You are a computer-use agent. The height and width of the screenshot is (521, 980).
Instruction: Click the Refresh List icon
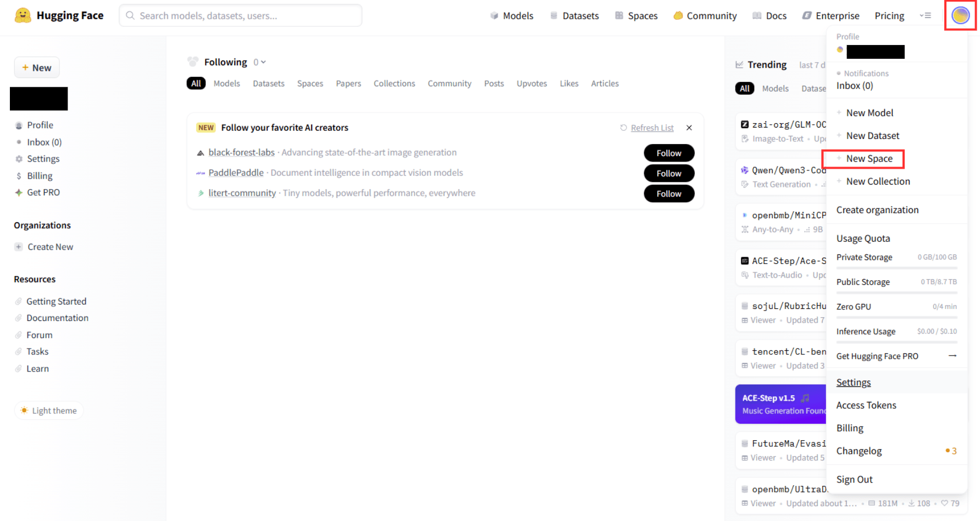pos(623,128)
